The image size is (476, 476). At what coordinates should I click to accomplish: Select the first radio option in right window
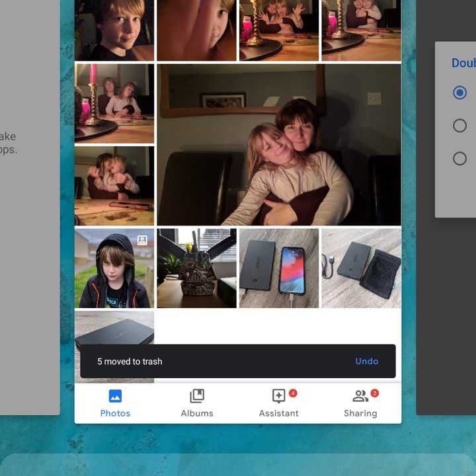pos(459,93)
